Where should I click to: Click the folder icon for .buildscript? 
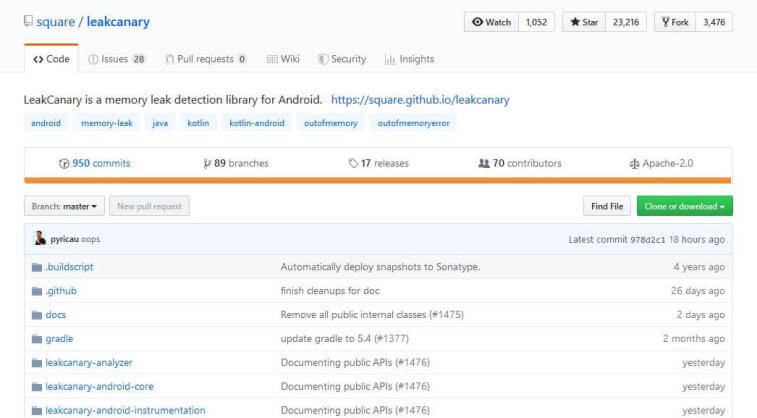pyautogui.click(x=37, y=267)
